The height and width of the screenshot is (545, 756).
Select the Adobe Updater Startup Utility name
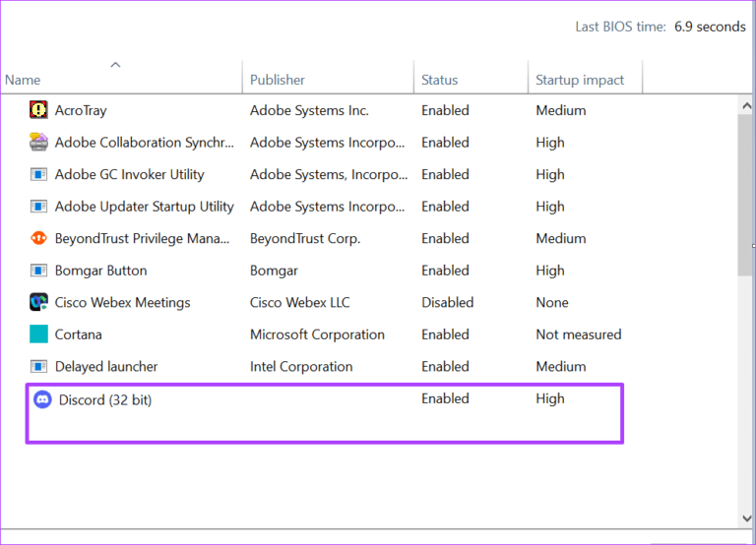(x=144, y=207)
